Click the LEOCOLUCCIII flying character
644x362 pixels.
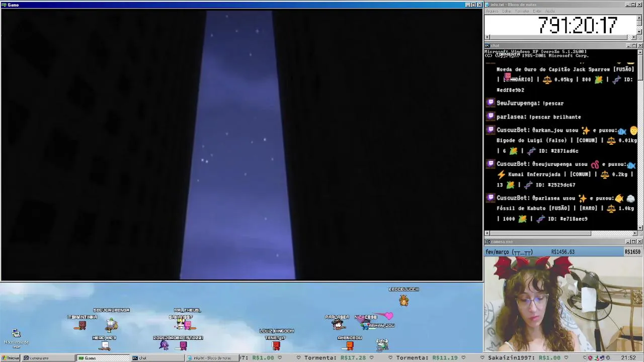pos(404,300)
